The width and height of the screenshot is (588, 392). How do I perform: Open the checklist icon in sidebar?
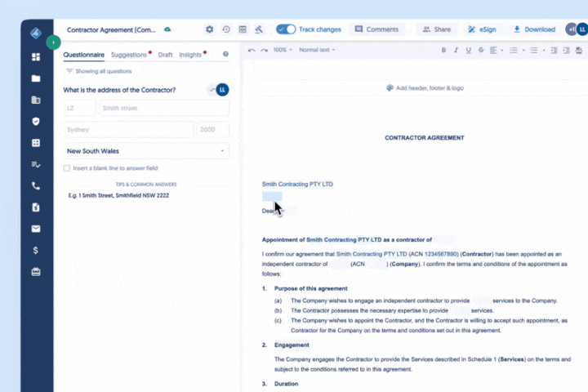pyautogui.click(x=36, y=164)
